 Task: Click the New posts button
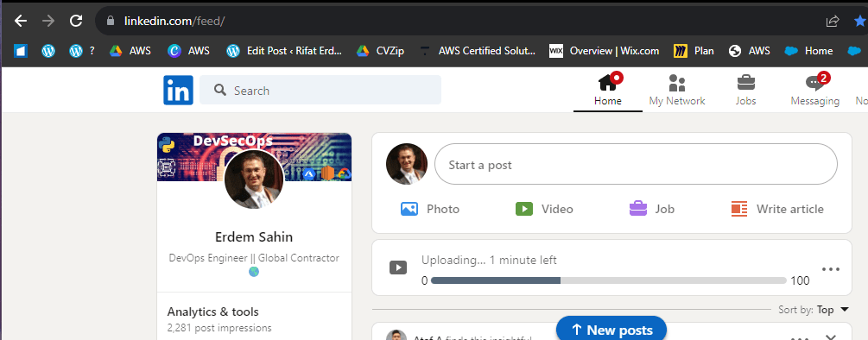click(x=611, y=330)
